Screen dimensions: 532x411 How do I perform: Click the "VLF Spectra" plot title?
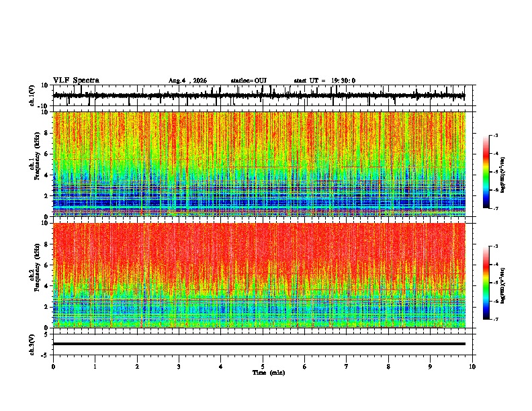pos(76,81)
